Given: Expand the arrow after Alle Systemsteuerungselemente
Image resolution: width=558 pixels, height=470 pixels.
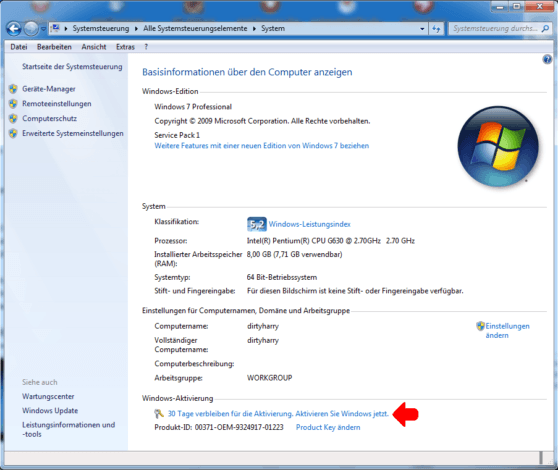Looking at the screenshot, I should (x=254, y=28).
